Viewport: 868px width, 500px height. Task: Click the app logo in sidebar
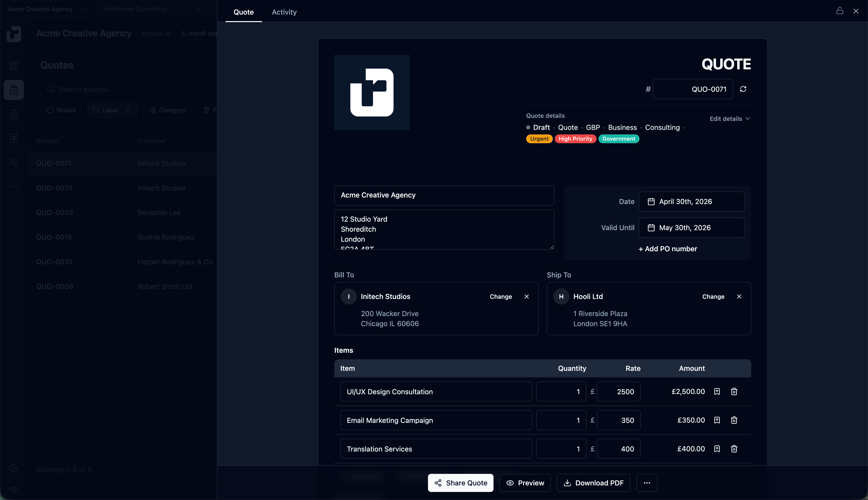pyautogui.click(x=14, y=34)
